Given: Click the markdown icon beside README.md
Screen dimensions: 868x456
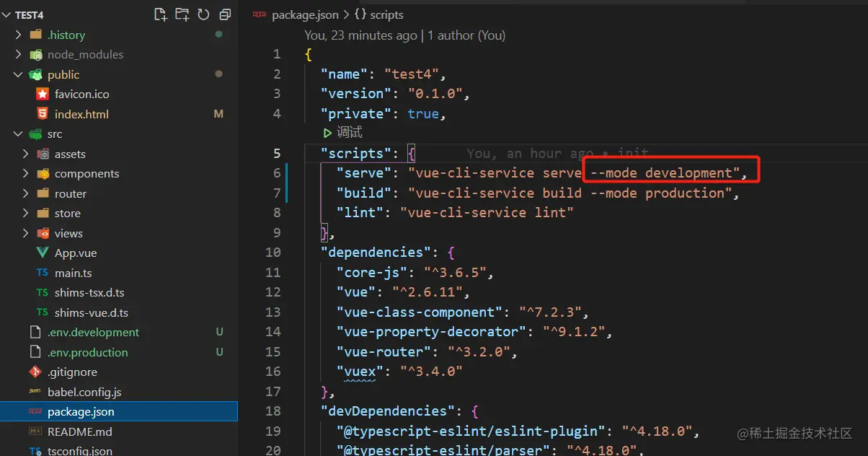Looking at the screenshot, I should point(35,432).
